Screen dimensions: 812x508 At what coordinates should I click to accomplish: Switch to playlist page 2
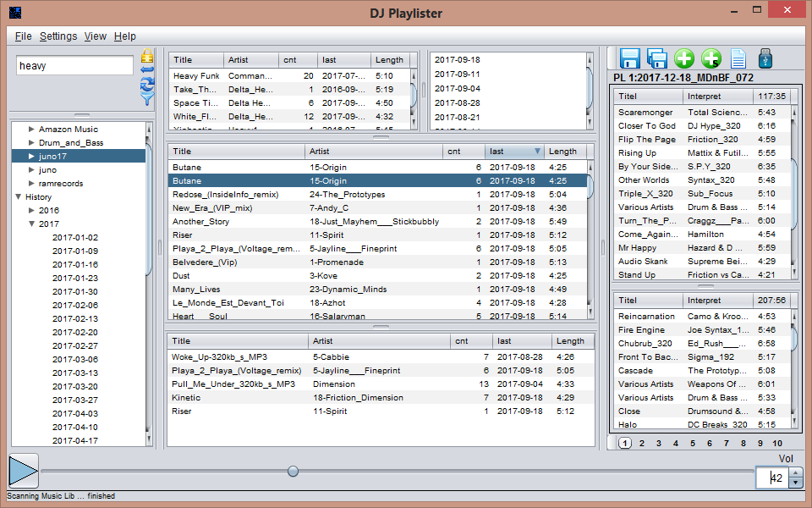click(x=642, y=443)
